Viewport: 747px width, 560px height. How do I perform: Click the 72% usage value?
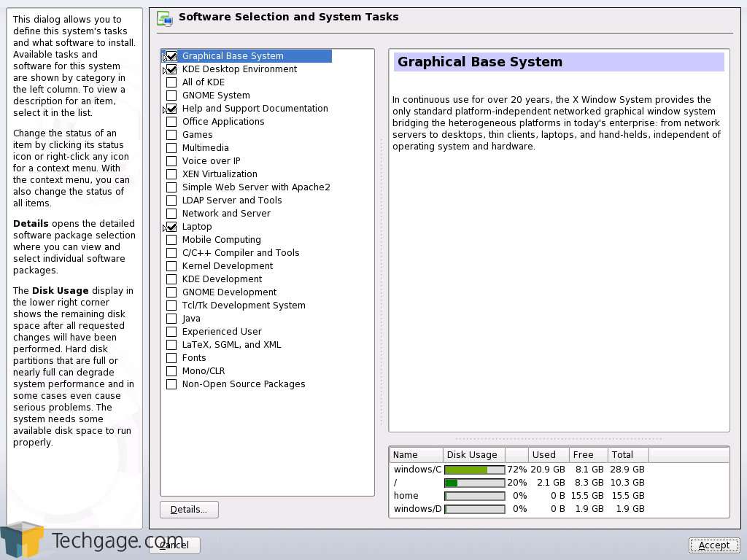(x=517, y=470)
